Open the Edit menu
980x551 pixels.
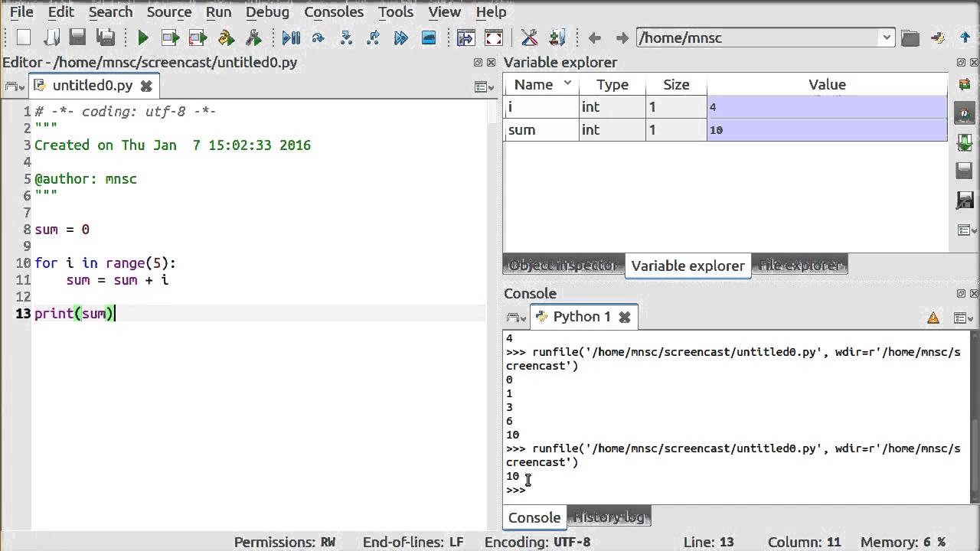coord(61,11)
